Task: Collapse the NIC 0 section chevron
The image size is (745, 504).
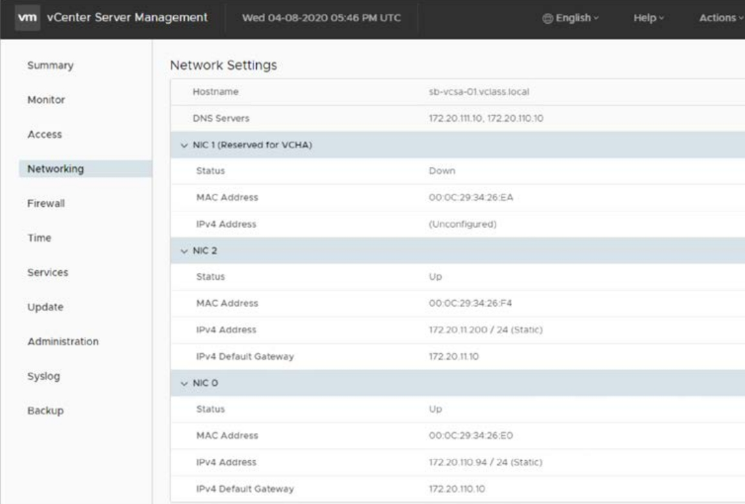Action: click(x=184, y=383)
